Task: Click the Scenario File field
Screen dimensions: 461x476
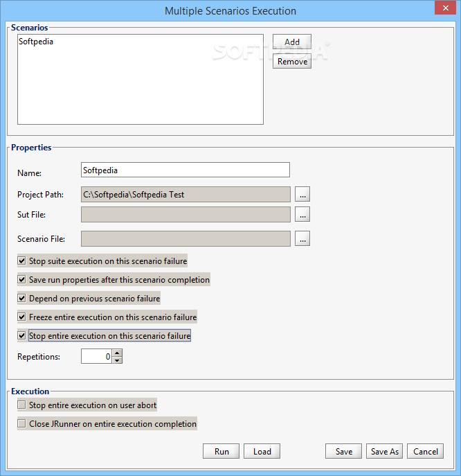Action: pos(186,238)
